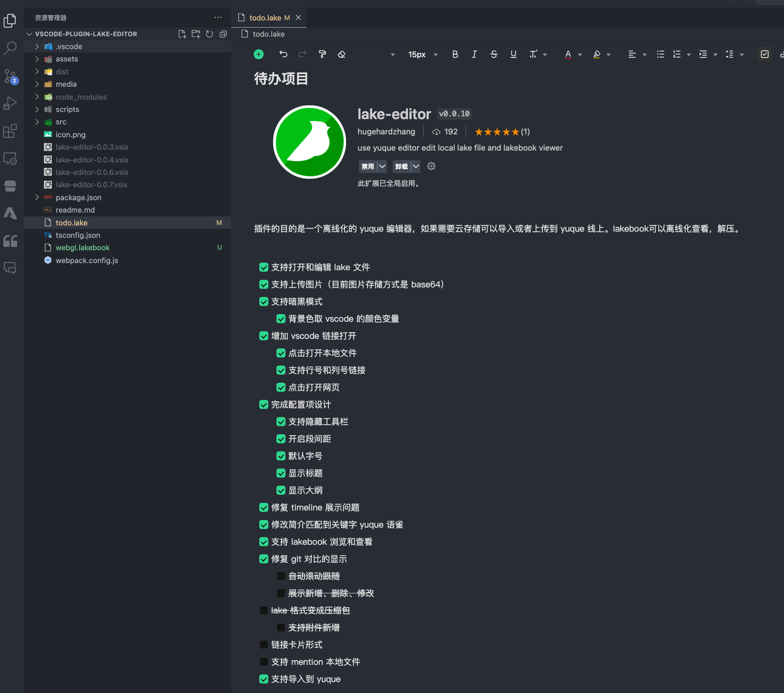Image resolution: width=784 pixels, height=693 pixels.
Task: Click the 禁用 disable button
Action: click(x=367, y=166)
